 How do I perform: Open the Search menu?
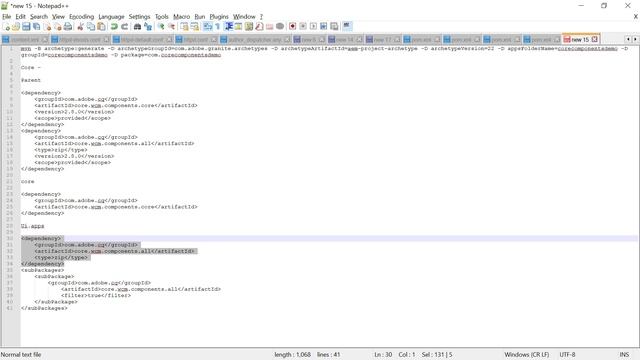coord(39,17)
